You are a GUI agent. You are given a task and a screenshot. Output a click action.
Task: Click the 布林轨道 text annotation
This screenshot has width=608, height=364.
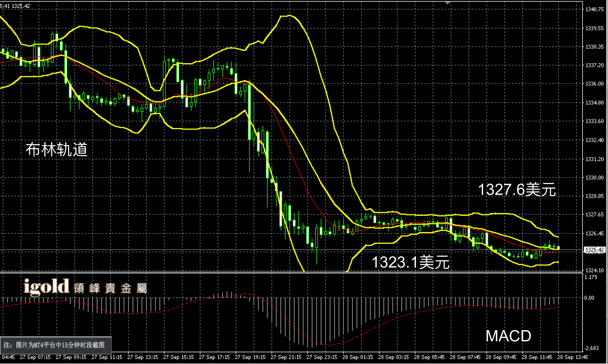57,149
